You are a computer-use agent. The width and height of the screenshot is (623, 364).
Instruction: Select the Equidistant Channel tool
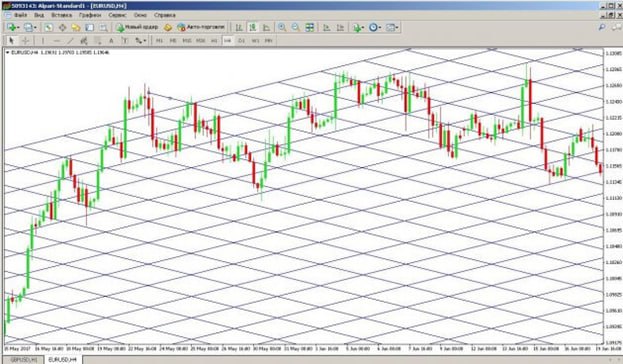tap(84, 41)
